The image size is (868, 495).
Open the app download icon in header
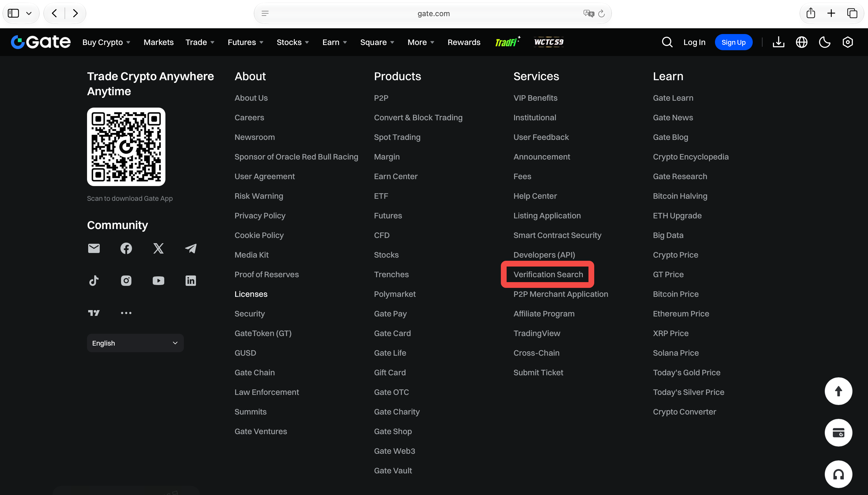(778, 42)
